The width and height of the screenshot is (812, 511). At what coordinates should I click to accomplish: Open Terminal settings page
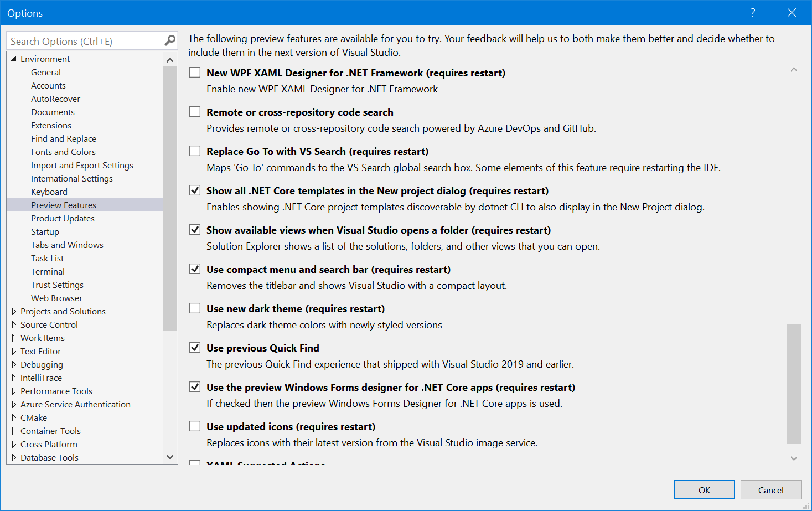(x=48, y=271)
